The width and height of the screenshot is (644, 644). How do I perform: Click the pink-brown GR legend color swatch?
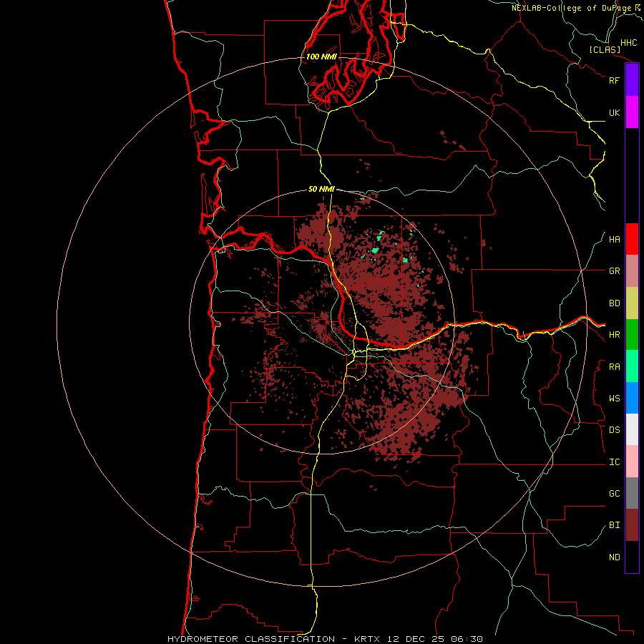point(632,271)
